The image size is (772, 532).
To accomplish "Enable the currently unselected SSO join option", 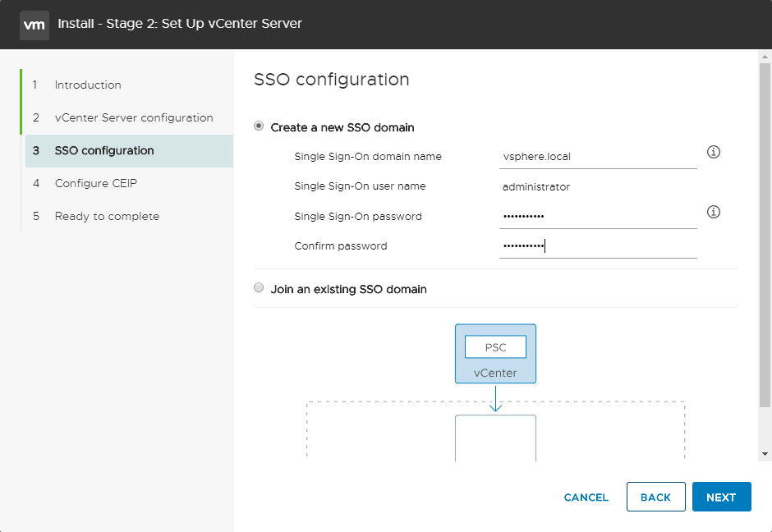I will [x=259, y=288].
